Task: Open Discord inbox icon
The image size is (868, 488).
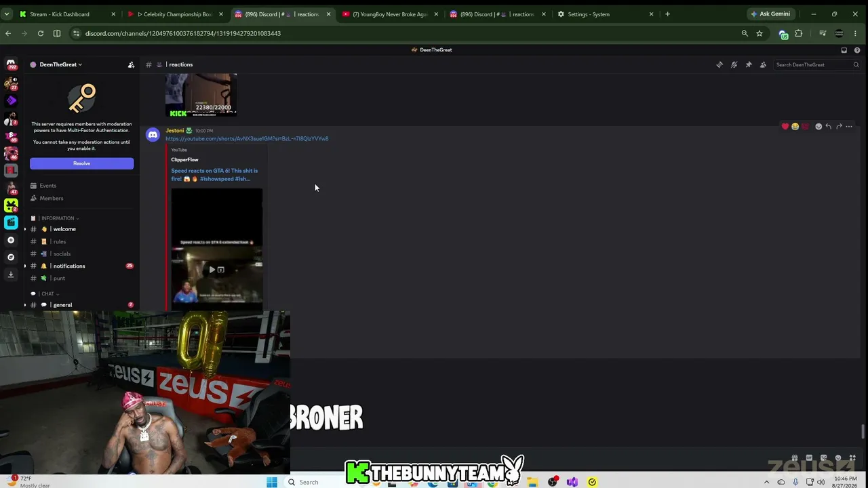Action: point(844,49)
